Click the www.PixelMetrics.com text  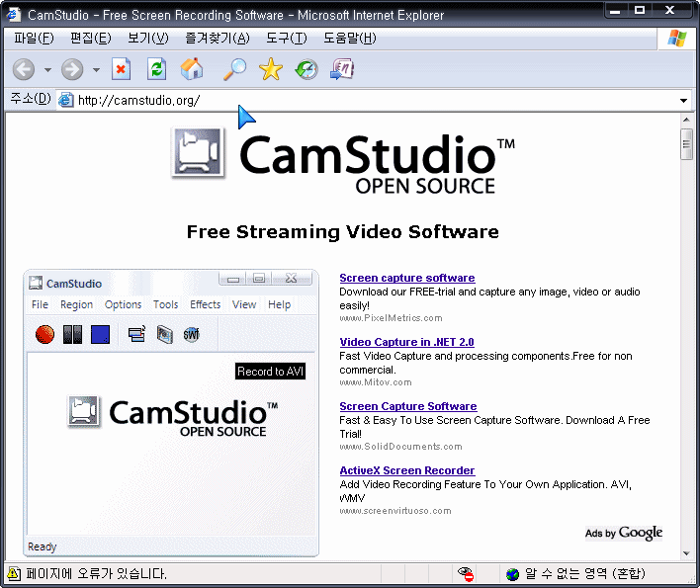pos(391,318)
